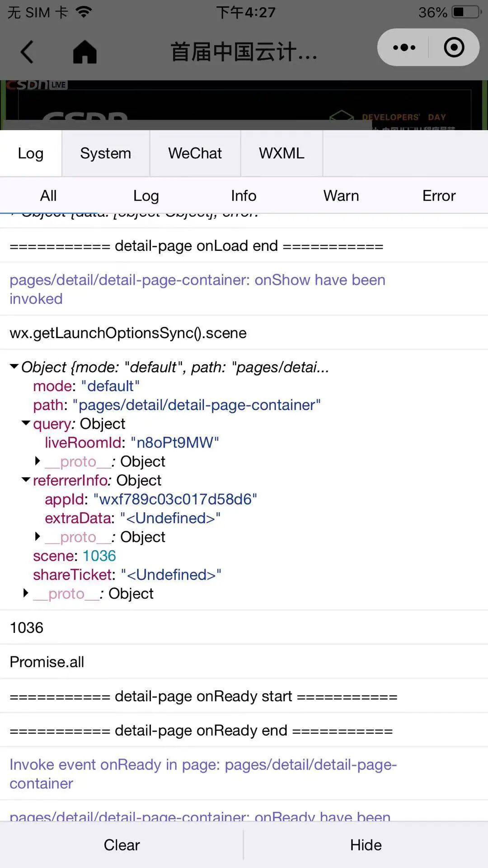Image resolution: width=488 pixels, height=868 pixels.
Task: Tap the CSDN live video preview
Action: pyautogui.click(x=244, y=105)
